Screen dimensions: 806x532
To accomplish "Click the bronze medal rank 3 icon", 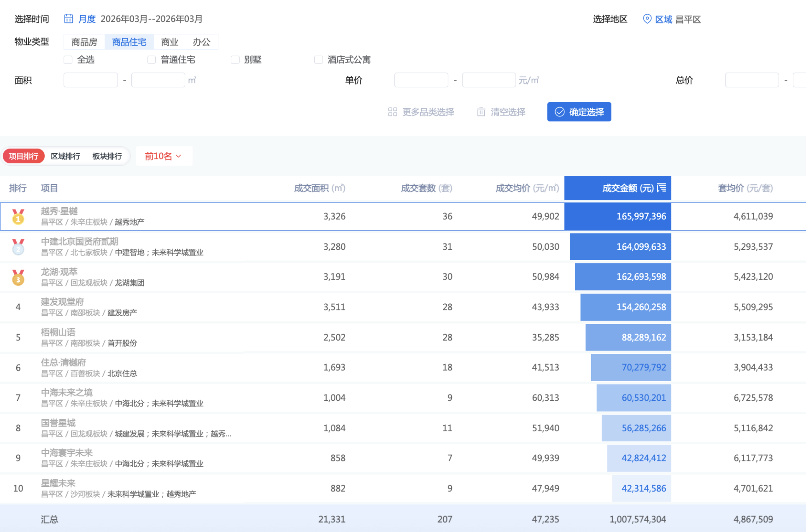I will (18, 278).
